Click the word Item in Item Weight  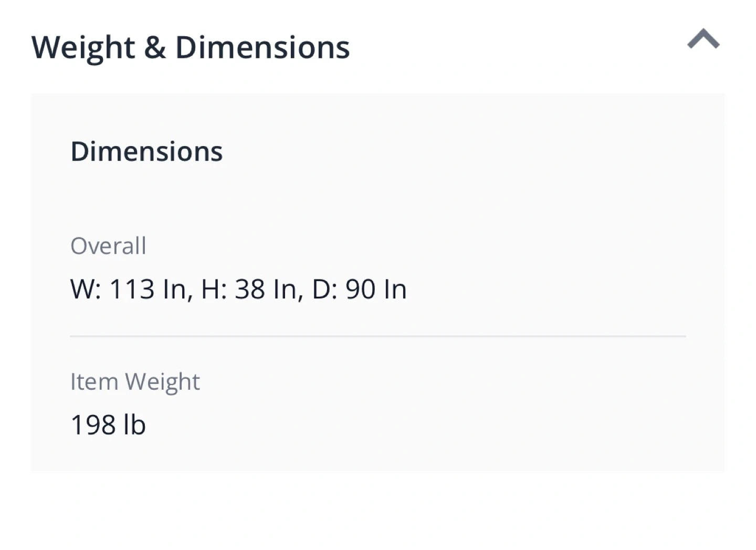point(94,382)
